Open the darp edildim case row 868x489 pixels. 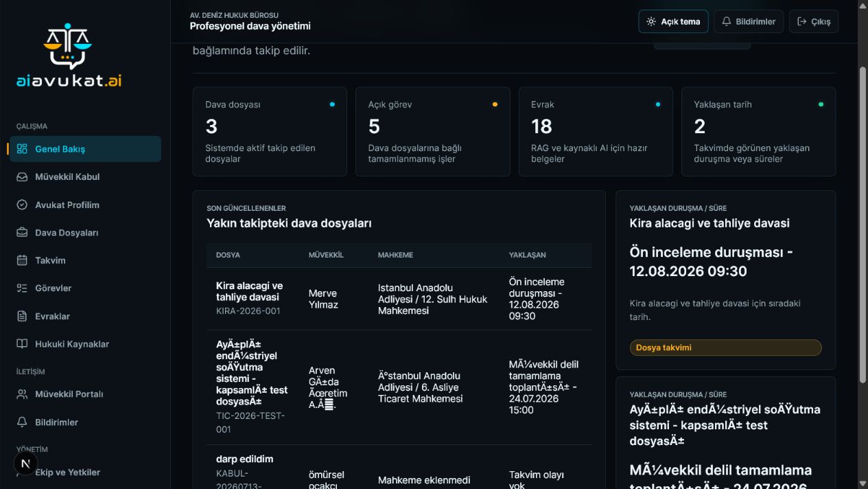399,467
